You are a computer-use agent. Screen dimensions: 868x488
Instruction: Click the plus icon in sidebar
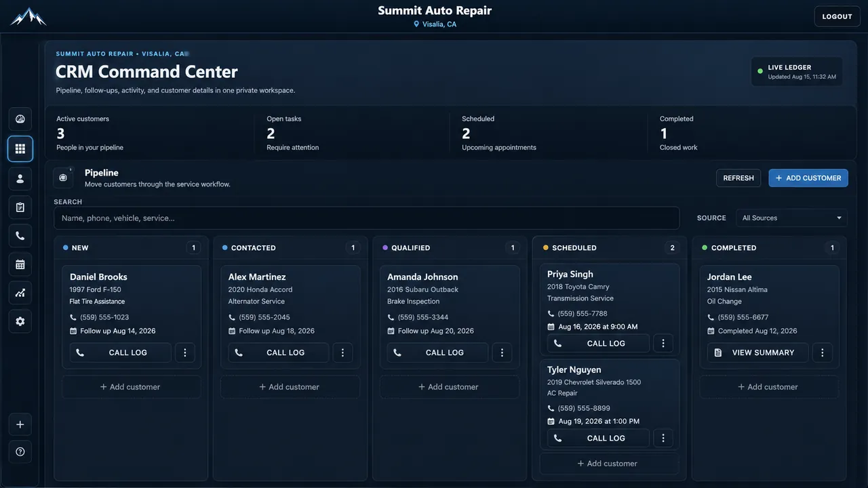[20, 424]
